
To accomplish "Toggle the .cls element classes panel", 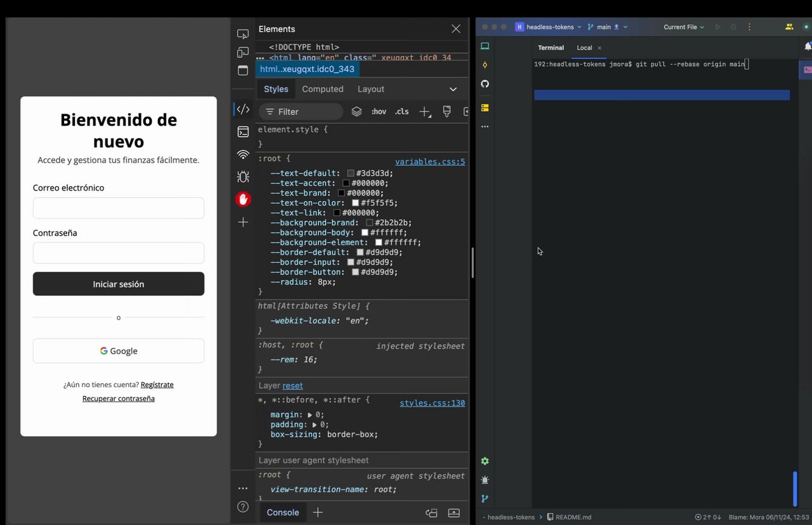I will click(402, 112).
